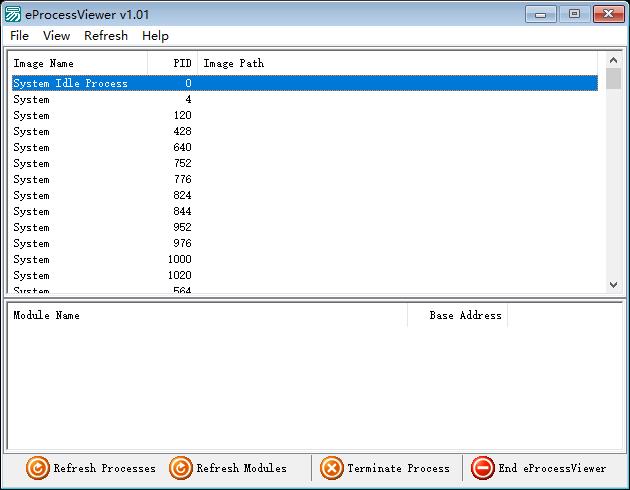
Task: Select the System row with PID 120
Action: pyautogui.click(x=305, y=115)
